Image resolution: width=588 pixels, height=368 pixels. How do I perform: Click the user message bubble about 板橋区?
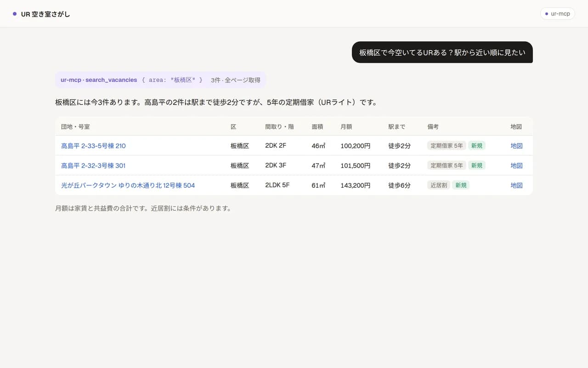442,52
